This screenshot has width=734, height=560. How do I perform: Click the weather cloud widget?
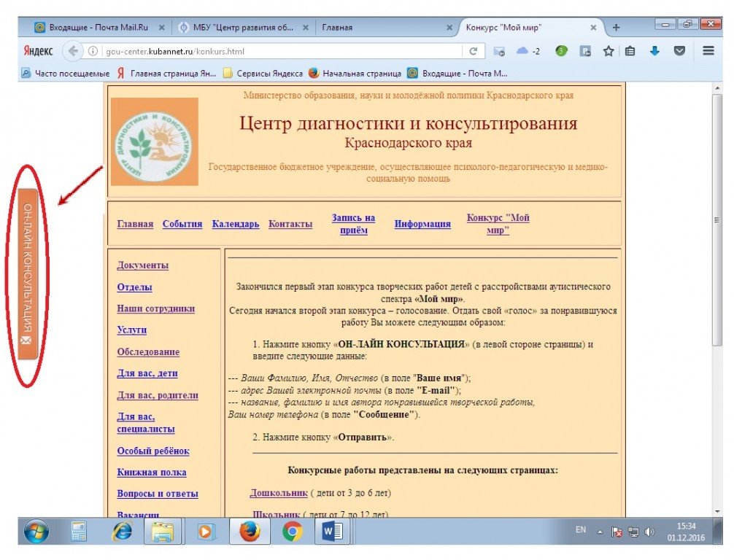click(527, 51)
